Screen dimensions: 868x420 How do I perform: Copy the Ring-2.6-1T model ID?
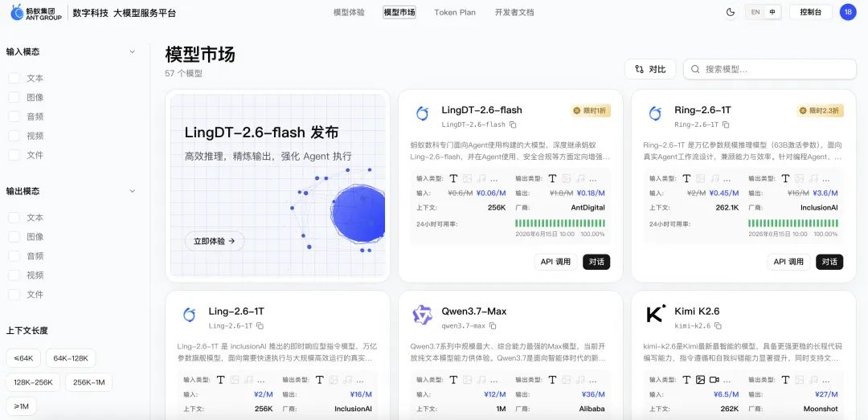click(x=726, y=125)
